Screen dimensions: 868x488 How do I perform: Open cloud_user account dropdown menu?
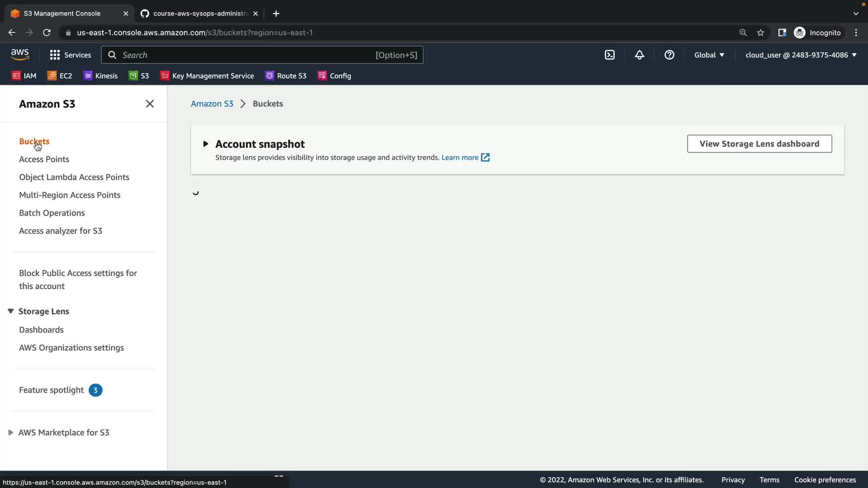[x=801, y=55]
